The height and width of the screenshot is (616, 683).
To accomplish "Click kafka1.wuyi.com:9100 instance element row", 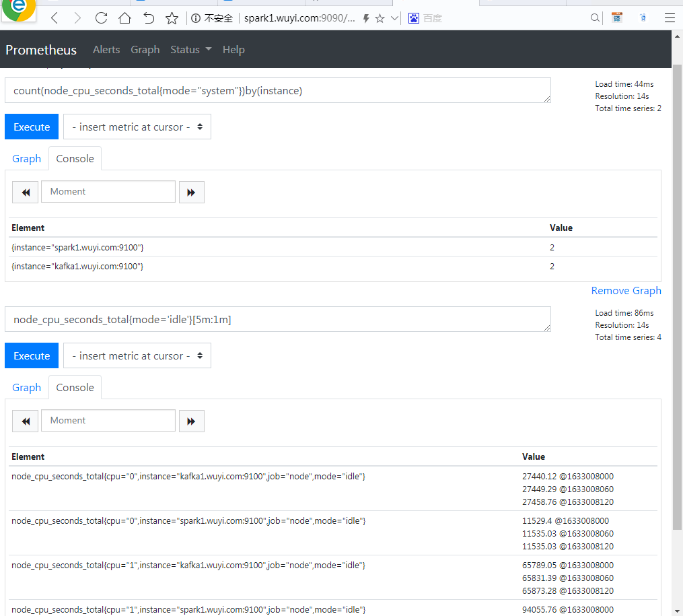I will point(333,266).
